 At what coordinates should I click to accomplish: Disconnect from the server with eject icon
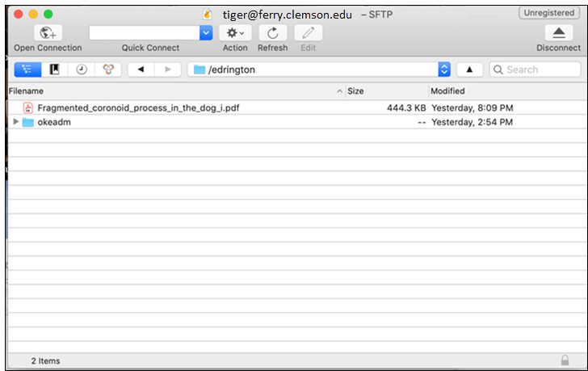[x=559, y=33]
